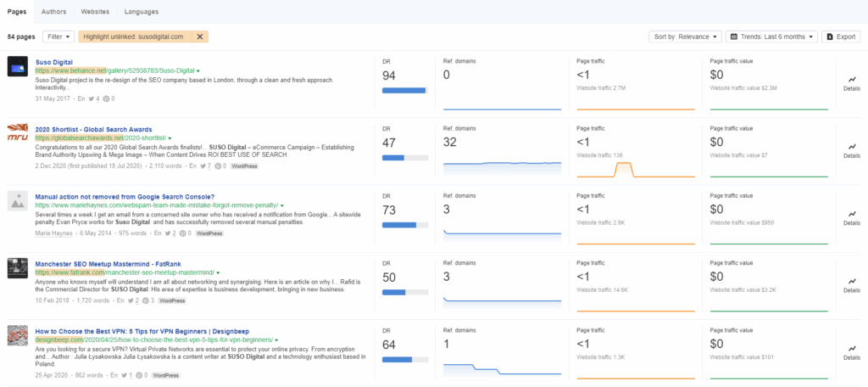Click Twitter share count on Suso Digital row

pyautogui.click(x=97, y=98)
